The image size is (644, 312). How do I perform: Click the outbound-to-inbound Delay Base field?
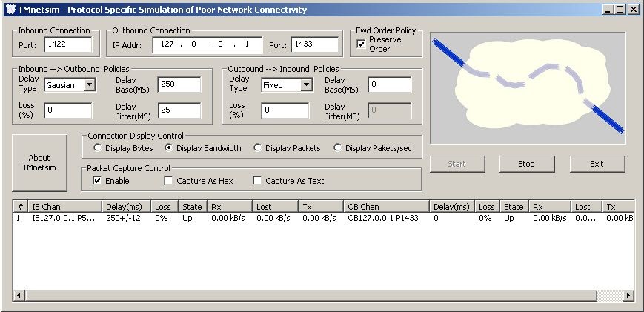pyautogui.click(x=390, y=84)
